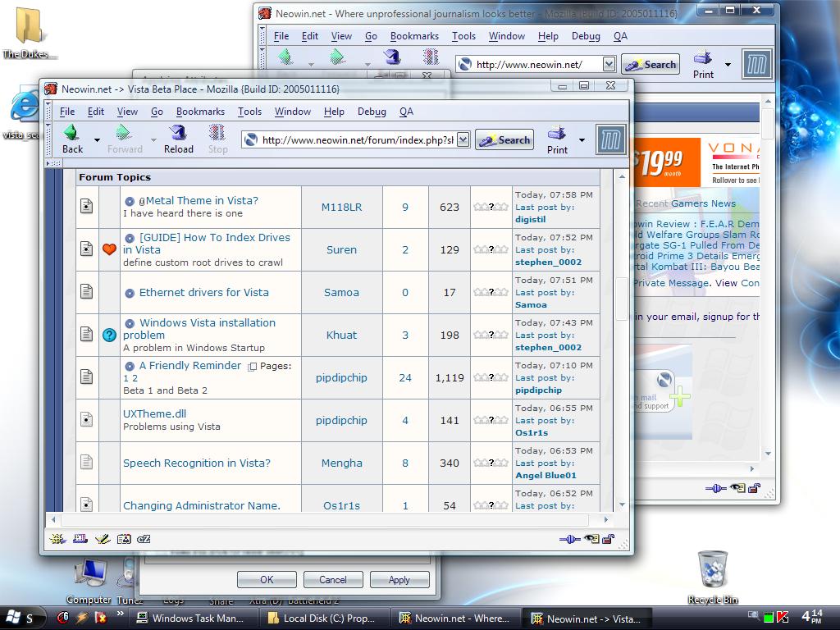Screen dimensions: 840x630
Task: Click Back arrow in Vista Beta Place window
Action: [72, 138]
